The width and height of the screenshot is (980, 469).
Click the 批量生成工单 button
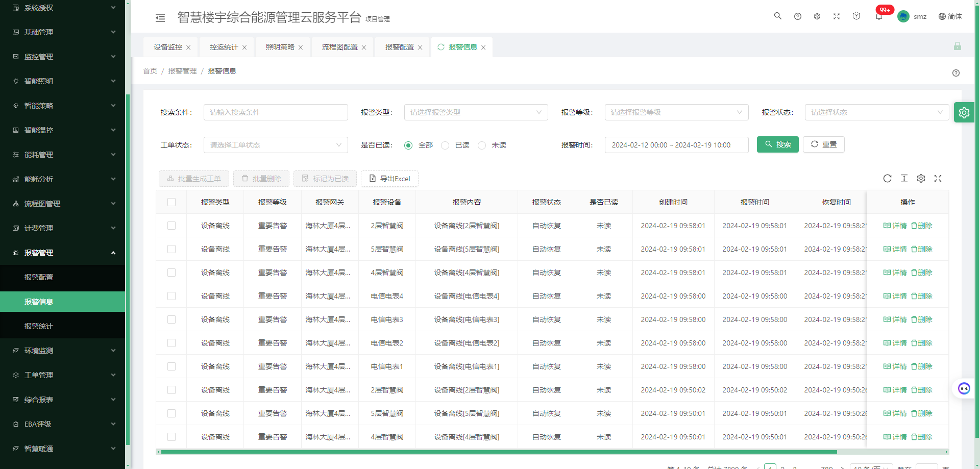[194, 179]
